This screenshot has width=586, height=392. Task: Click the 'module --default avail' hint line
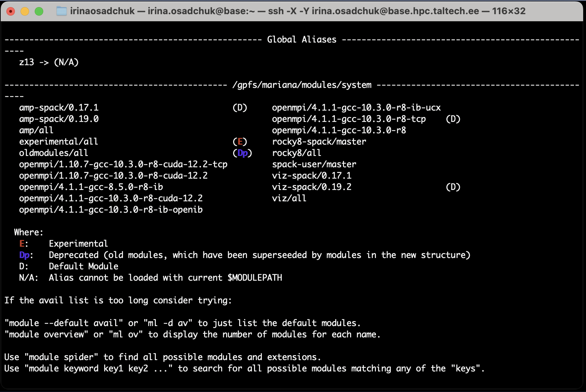[183, 323]
